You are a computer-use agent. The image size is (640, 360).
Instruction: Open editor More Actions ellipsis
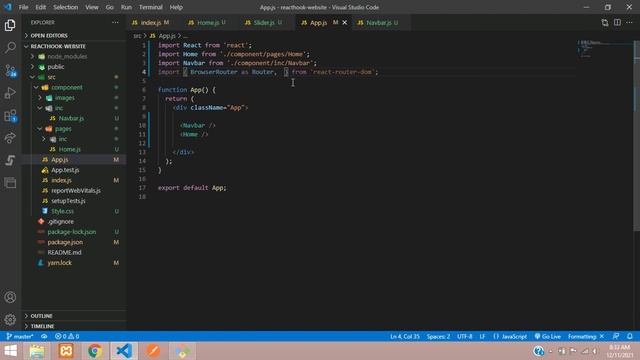click(629, 22)
